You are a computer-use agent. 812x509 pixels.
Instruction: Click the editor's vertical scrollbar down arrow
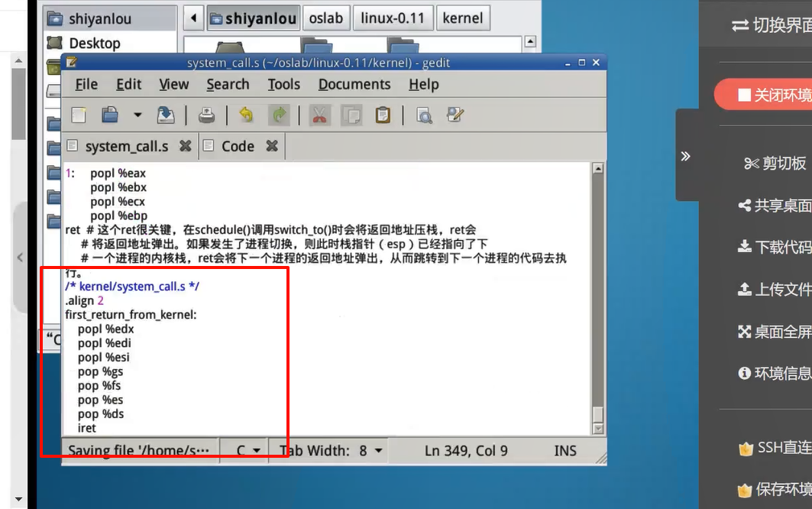coord(597,429)
